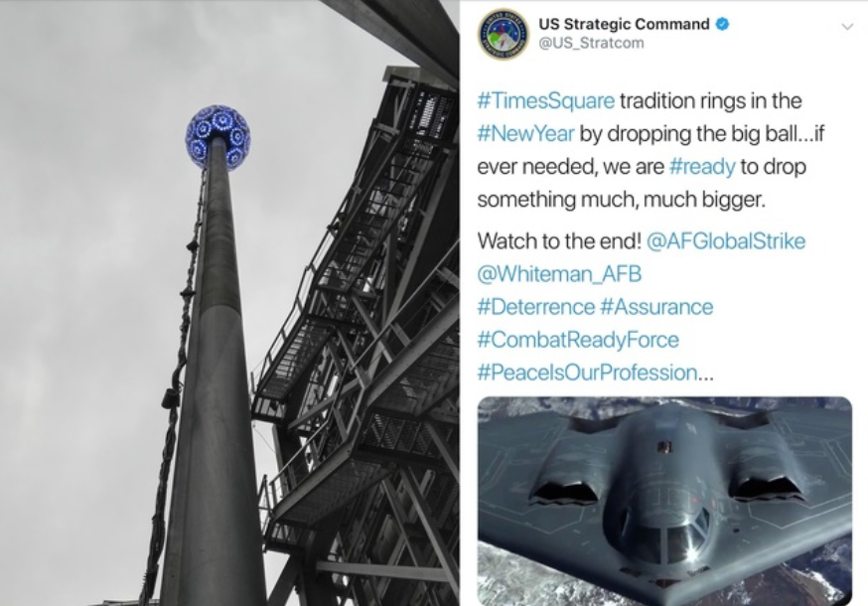Image resolution: width=868 pixels, height=606 pixels.
Task: Open the US Strategic Command display name
Action: coord(624,25)
